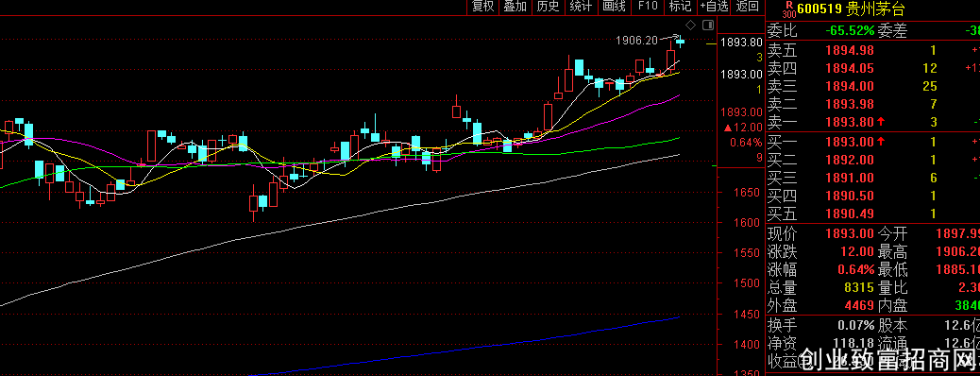Open 历史 history view

point(548,7)
